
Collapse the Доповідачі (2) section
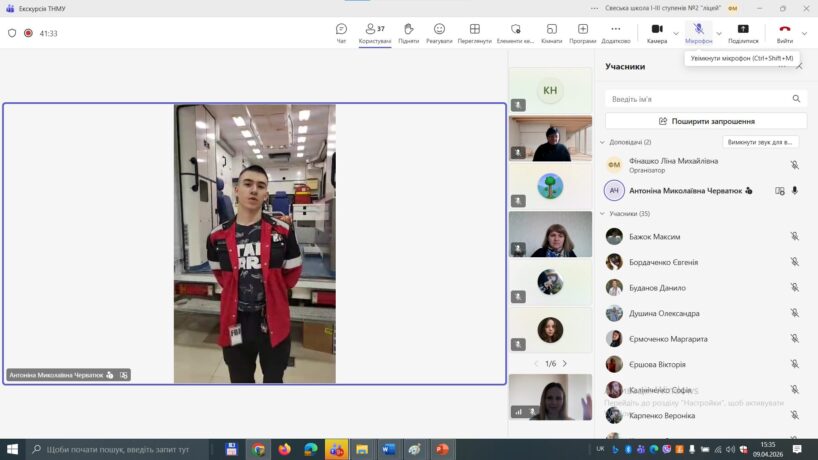click(x=602, y=142)
